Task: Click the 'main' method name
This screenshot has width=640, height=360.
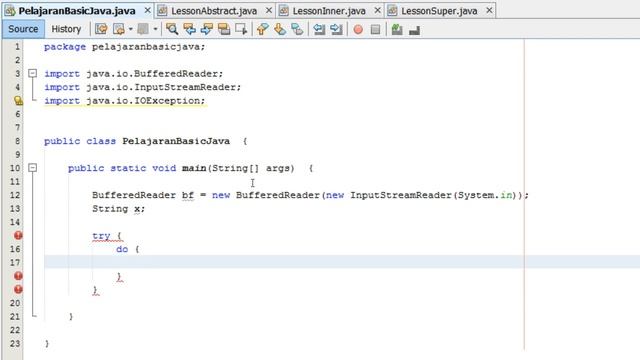Action: (x=194, y=168)
